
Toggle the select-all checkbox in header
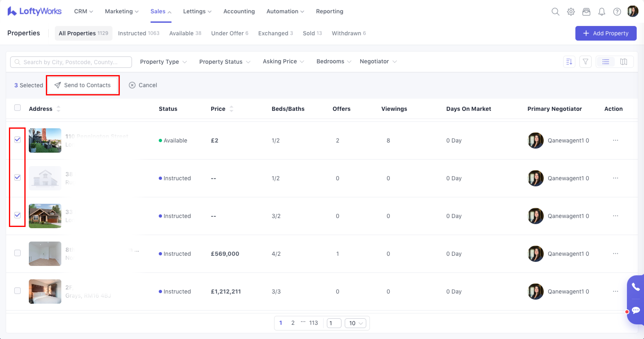click(17, 108)
